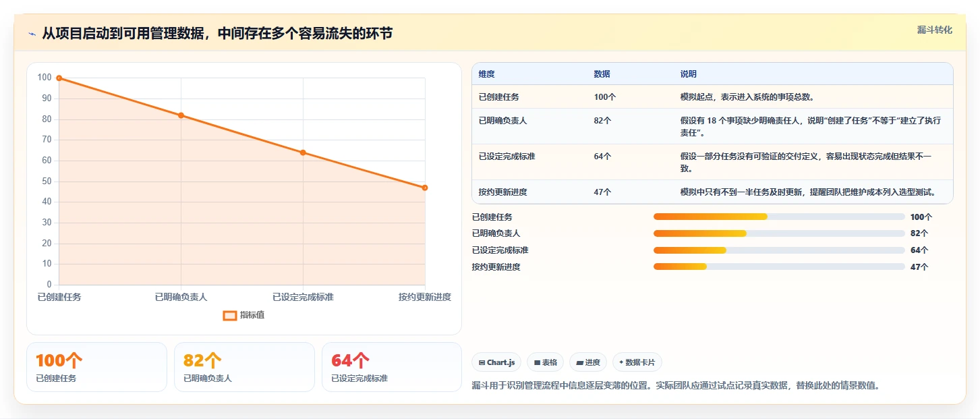This screenshot has height=419, width=980.
Task: Click the 64个 value beside progress bar
Action: [x=919, y=250]
